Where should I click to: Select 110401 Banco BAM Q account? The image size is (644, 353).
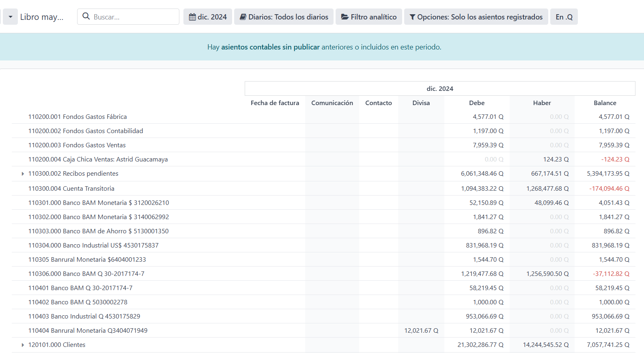[80, 288]
